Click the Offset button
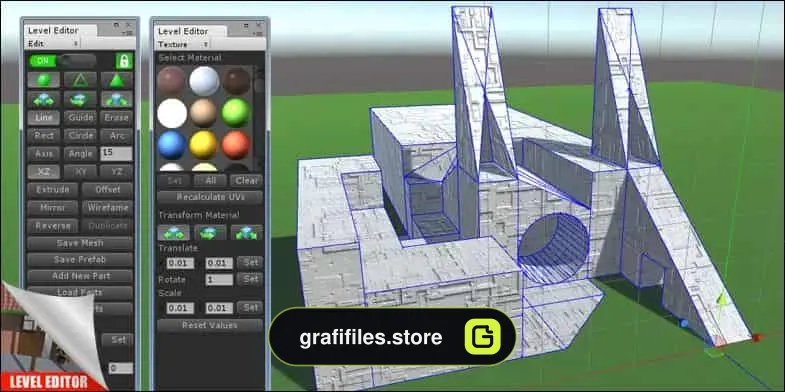The height and width of the screenshot is (392, 785). [108, 190]
